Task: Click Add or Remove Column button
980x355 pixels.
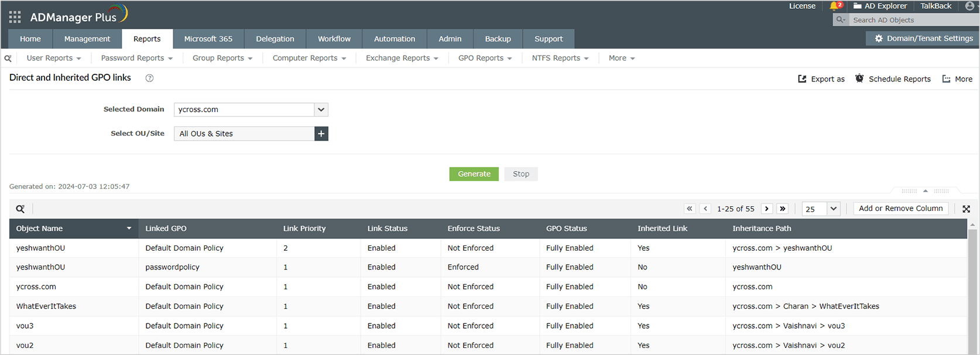Action: pyautogui.click(x=901, y=209)
